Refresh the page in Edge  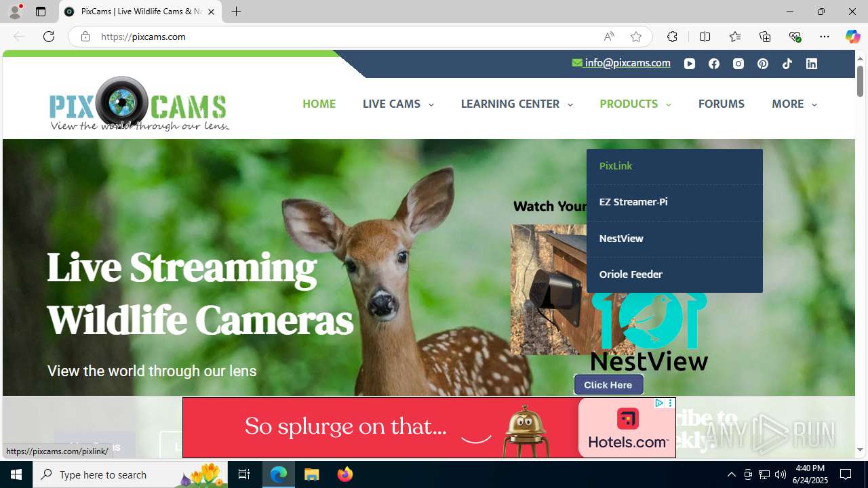(49, 37)
